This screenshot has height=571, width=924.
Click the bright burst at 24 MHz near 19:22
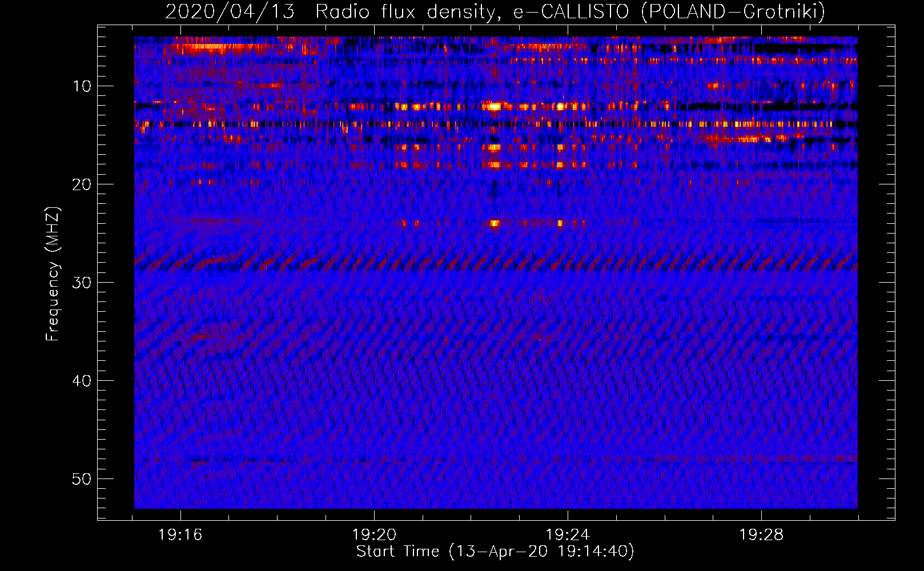[495, 223]
